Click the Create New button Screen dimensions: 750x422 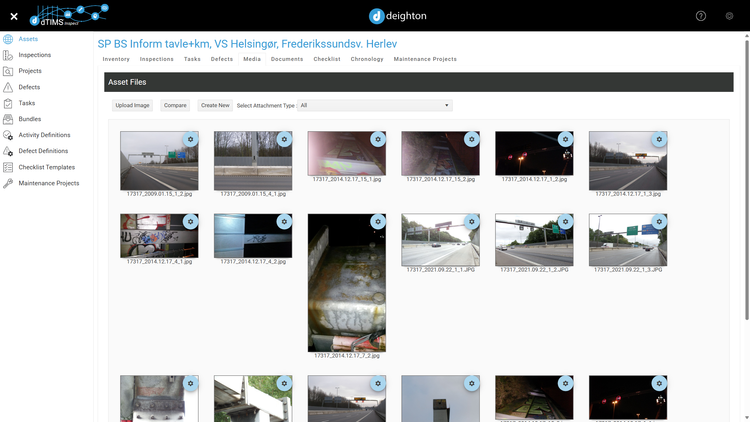pos(215,105)
